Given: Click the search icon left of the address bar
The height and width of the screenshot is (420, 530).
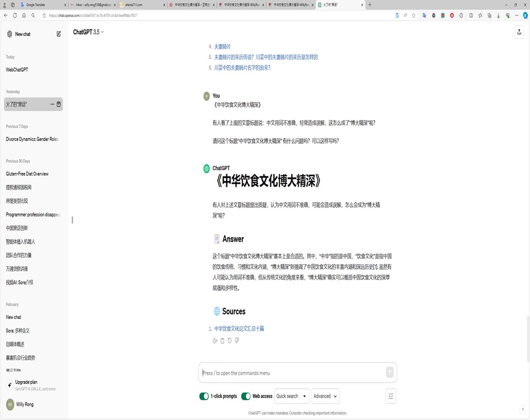Looking at the screenshot, I should tap(33, 15).
